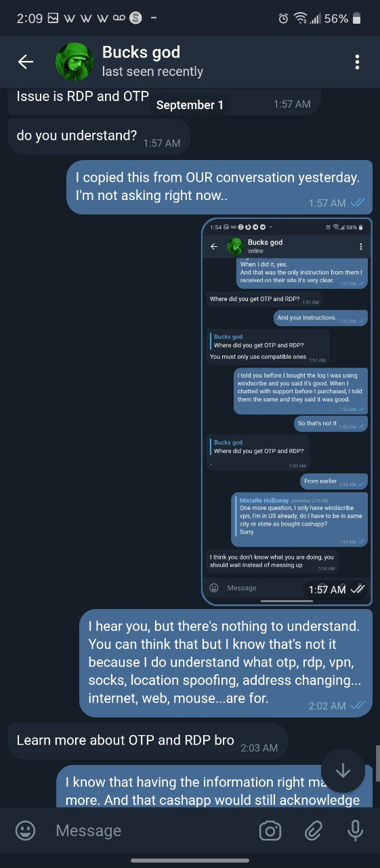Tap the back arrow in chat header
This screenshot has width=380, height=868.
(26, 62)
